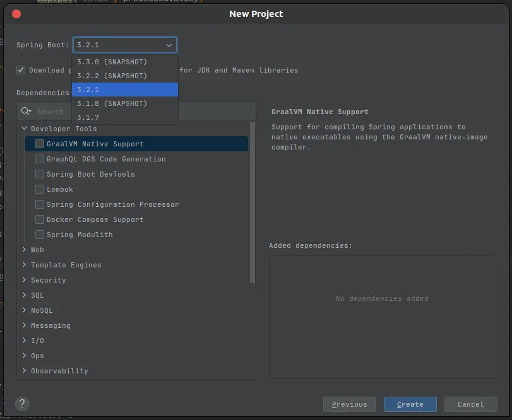Click the Create button
512x420 pixels.
[410, 404]
